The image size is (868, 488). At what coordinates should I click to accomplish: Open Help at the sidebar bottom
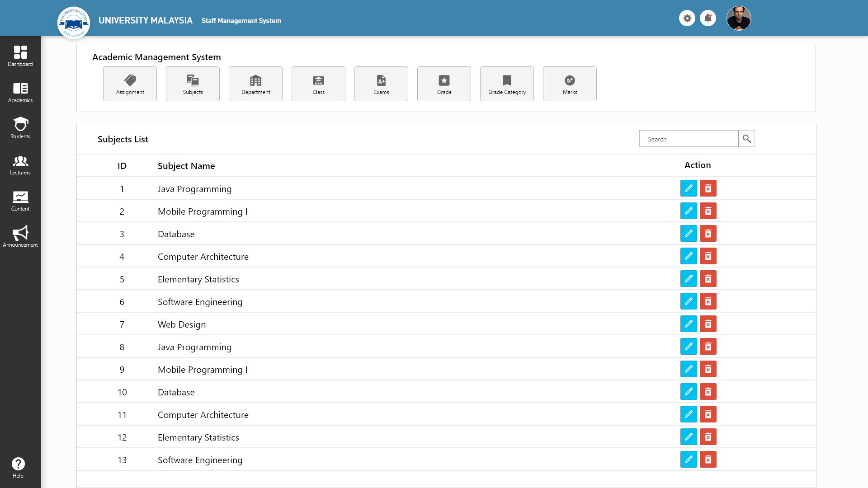point(18,468)
